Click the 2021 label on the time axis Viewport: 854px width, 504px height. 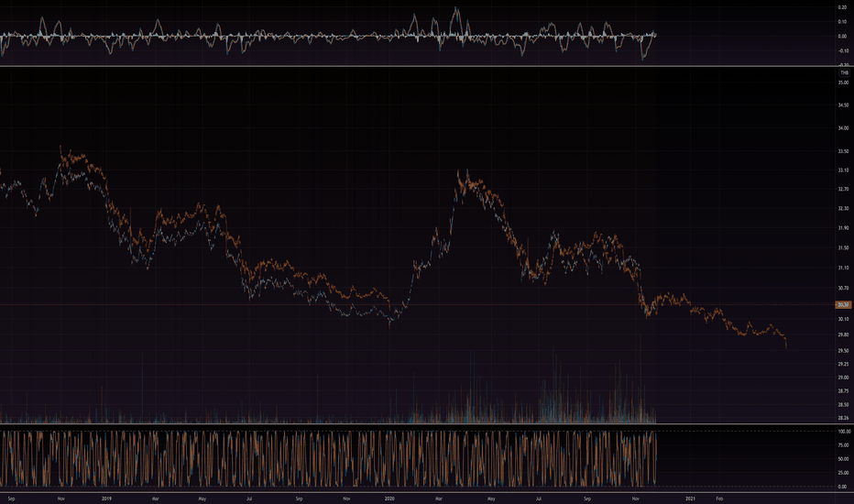tap(691, 499)
